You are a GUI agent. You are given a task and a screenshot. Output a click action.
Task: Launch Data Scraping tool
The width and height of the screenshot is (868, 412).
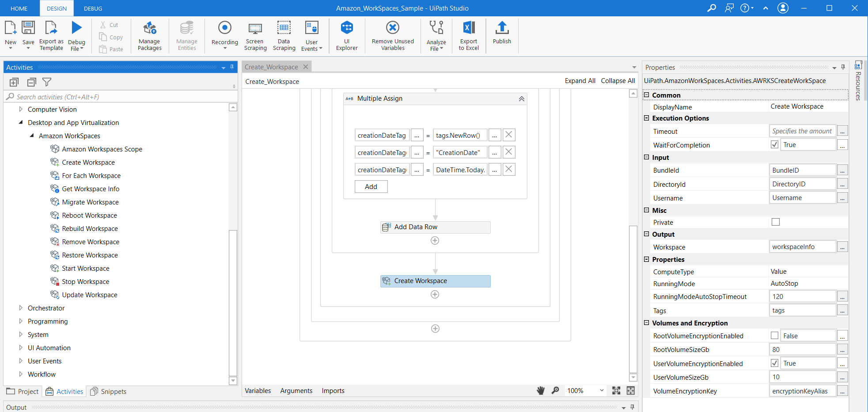pyautogui.click(x=284, y=36)
